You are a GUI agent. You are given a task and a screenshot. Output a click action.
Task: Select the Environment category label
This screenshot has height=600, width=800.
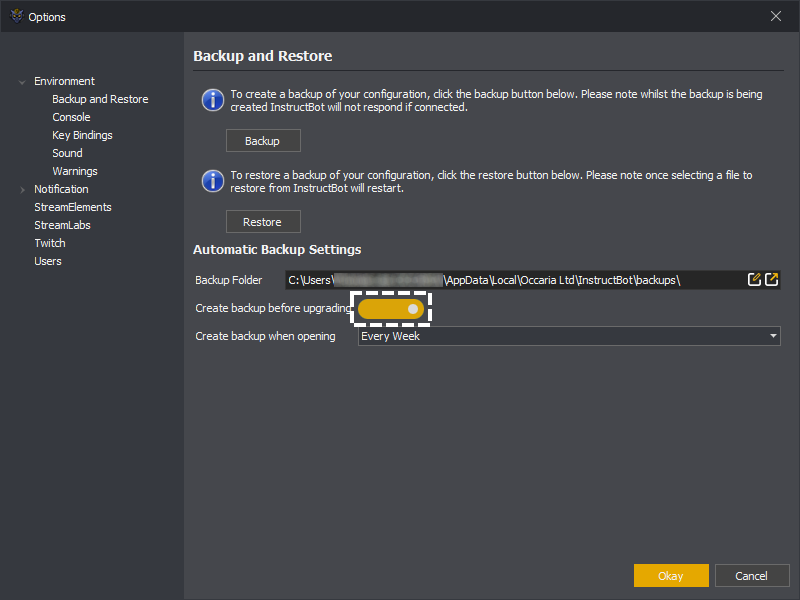coord(64,81)
